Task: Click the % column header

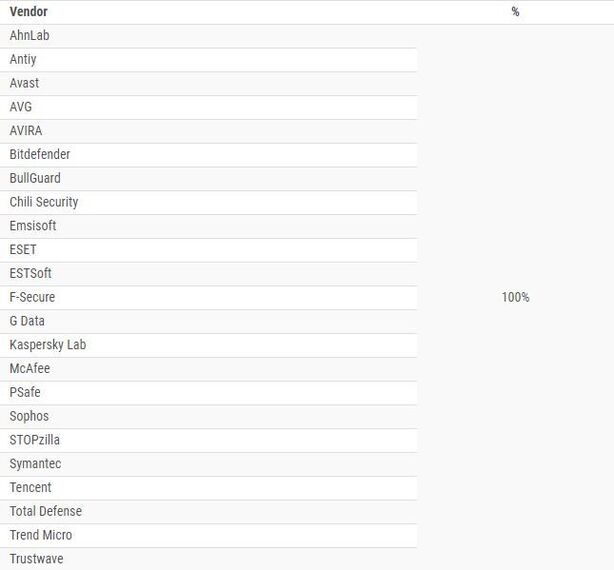Action: click(515, 12)
